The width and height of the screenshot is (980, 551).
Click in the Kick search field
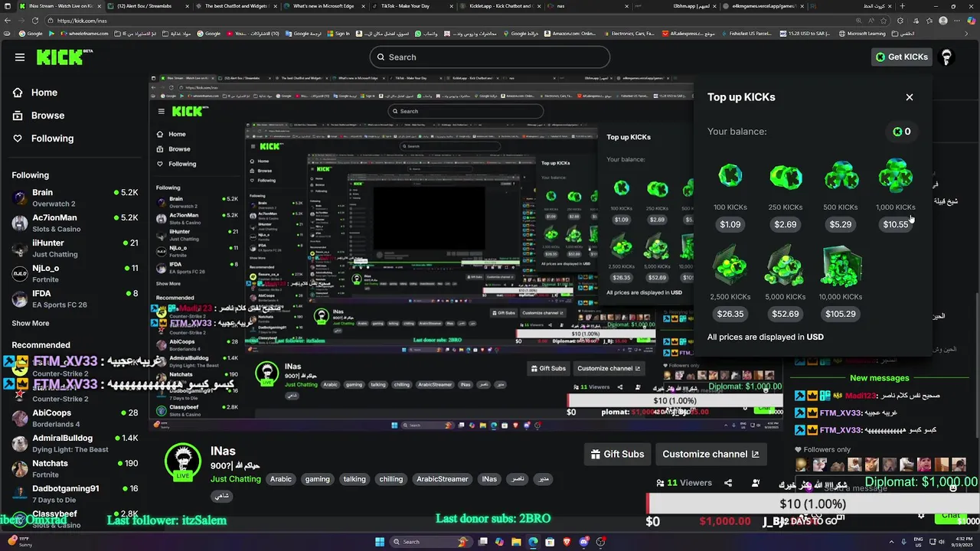tap(490, 57)
